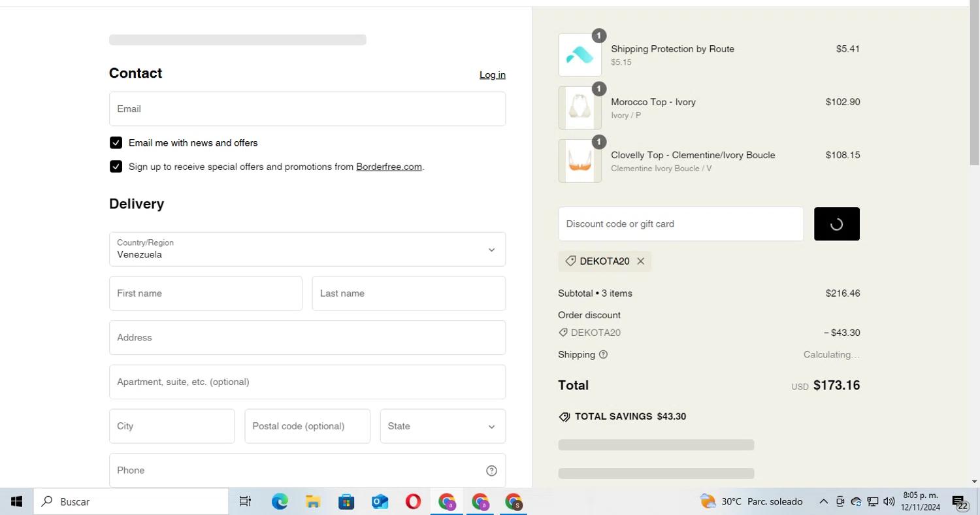
Task: Click the tag icon beside the DEKOTA20 order discount
Action: (563, 333)
